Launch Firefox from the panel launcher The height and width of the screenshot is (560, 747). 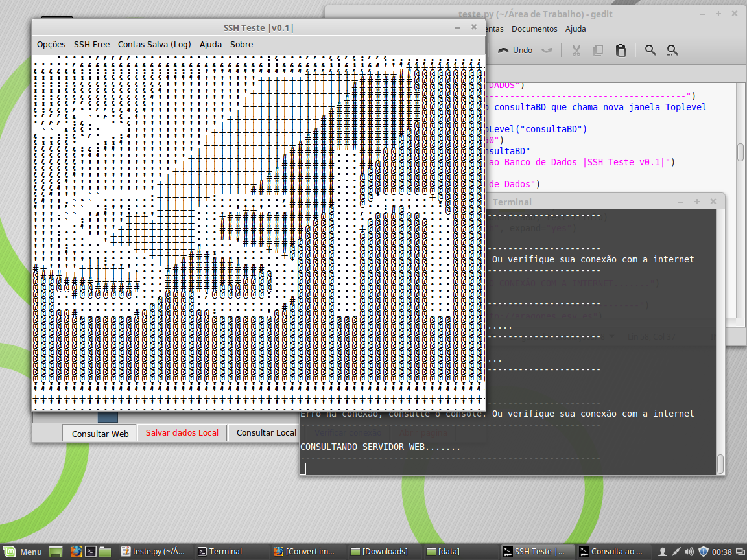(x=76, y=552)
